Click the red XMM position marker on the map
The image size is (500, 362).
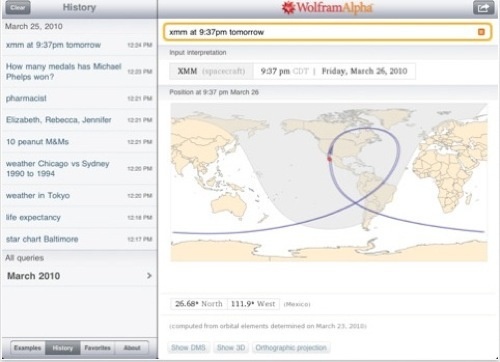(329, 159)
